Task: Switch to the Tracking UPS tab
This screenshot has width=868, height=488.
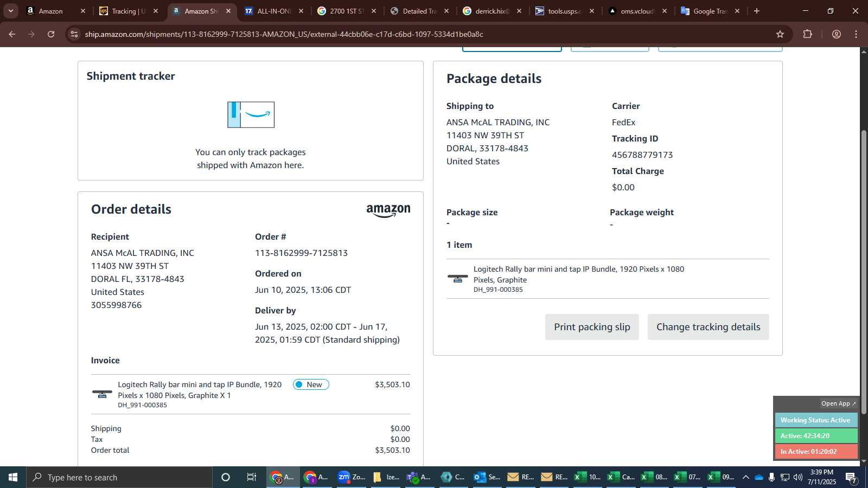Action: pos(128,11)
